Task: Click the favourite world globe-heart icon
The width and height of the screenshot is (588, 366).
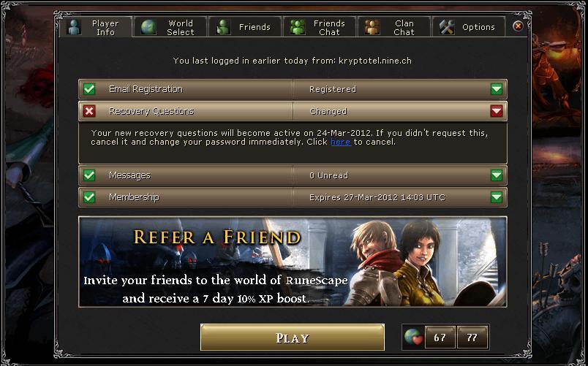Action: [413, 337]
